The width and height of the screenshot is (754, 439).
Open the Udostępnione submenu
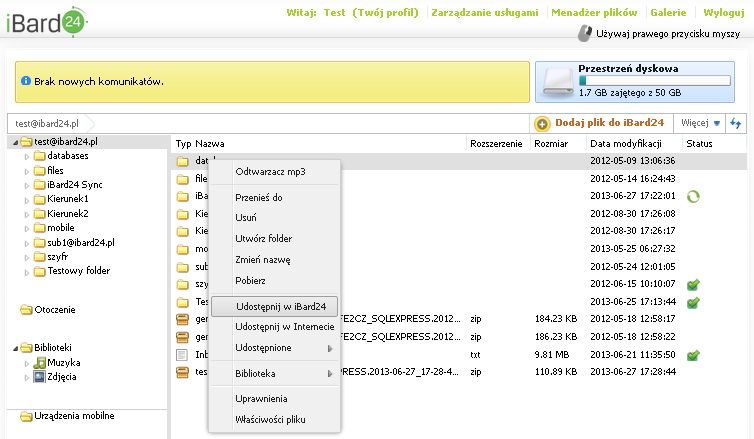click(x=275, y=348)
